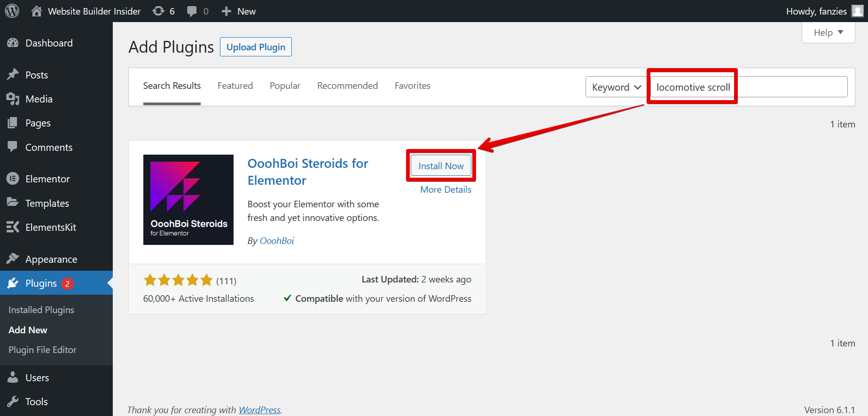Switch to the Featured tab
The width and height of the screenshot is (868, 416).
(235, 86)
